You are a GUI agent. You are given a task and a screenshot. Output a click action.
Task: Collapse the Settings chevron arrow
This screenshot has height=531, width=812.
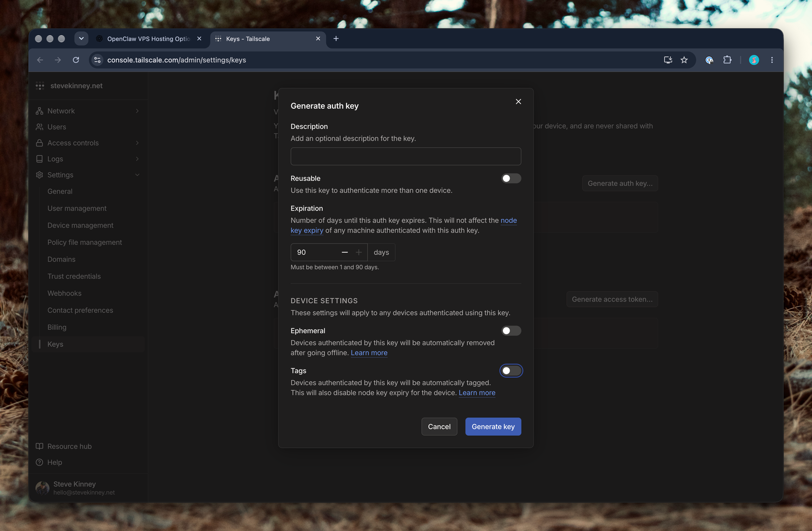coord(137,175)
